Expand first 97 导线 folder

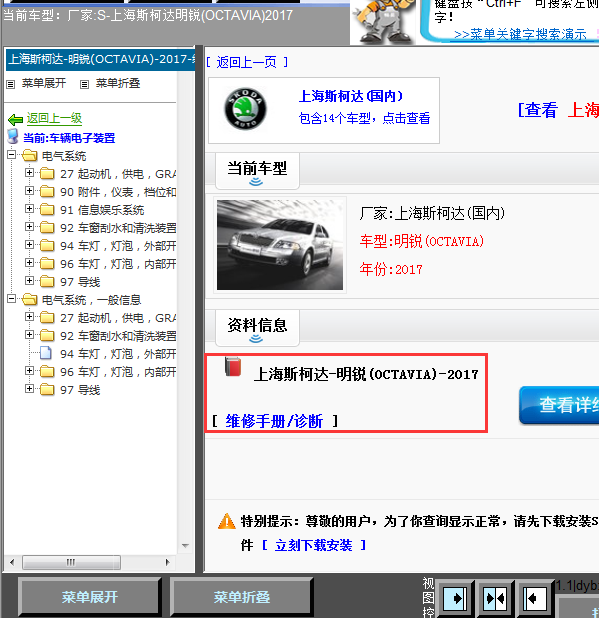(x=29, y=280)
